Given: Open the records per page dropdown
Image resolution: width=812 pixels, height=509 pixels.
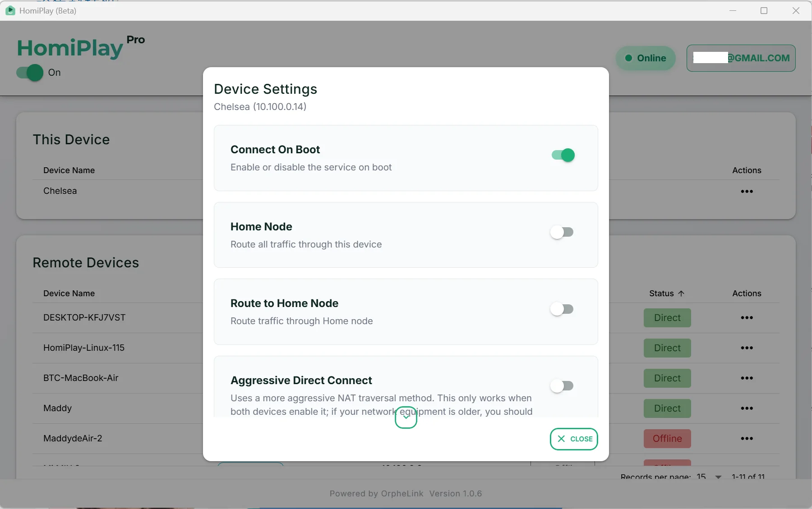Looking at the screenshot, I should click(x=709, y=477).
